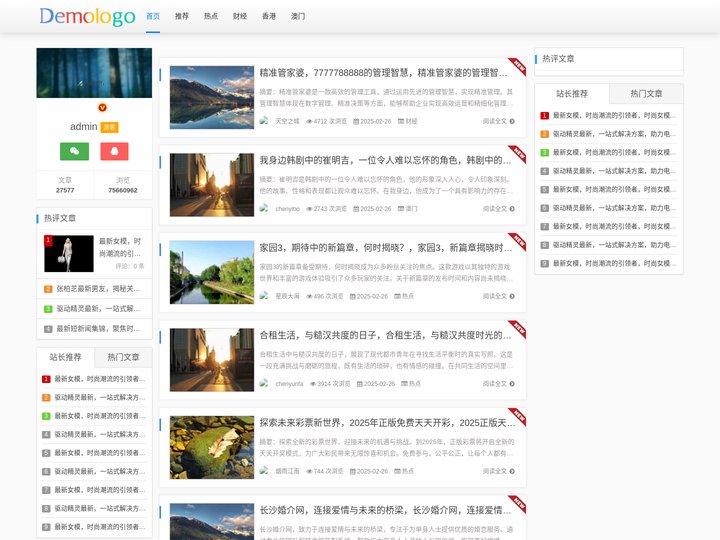
Task: Open the 推荐 navigation item
Action: click(x=182, y=16)
